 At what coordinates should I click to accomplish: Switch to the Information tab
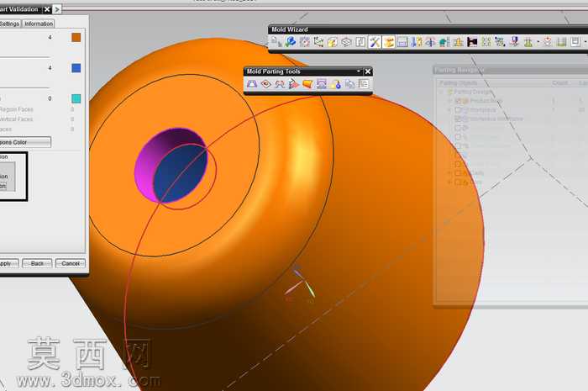[39, 24]
